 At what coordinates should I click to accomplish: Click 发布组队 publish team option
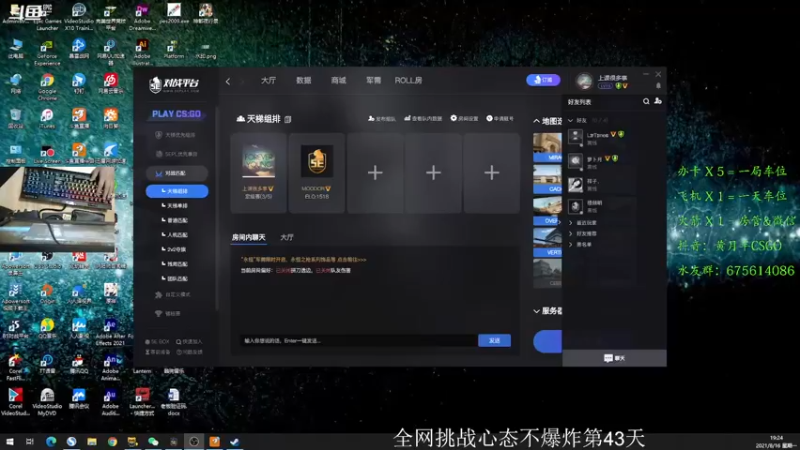click(382, 118)
